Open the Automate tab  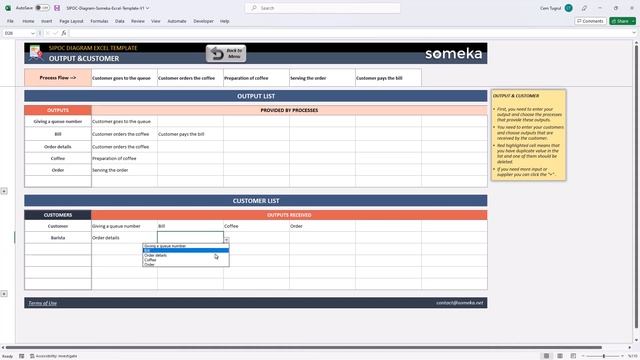coord(177,21)
